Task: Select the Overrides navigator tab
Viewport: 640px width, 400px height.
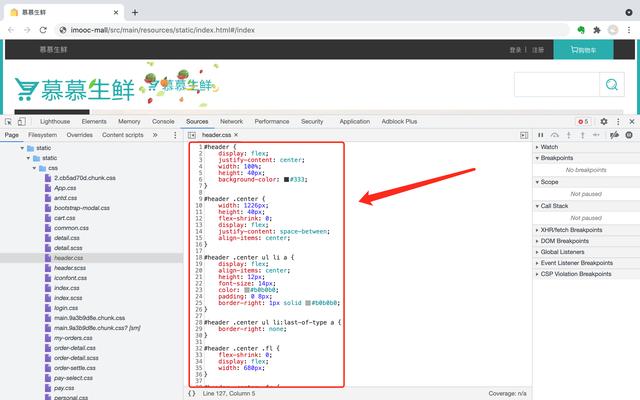Action: [80, 135]
